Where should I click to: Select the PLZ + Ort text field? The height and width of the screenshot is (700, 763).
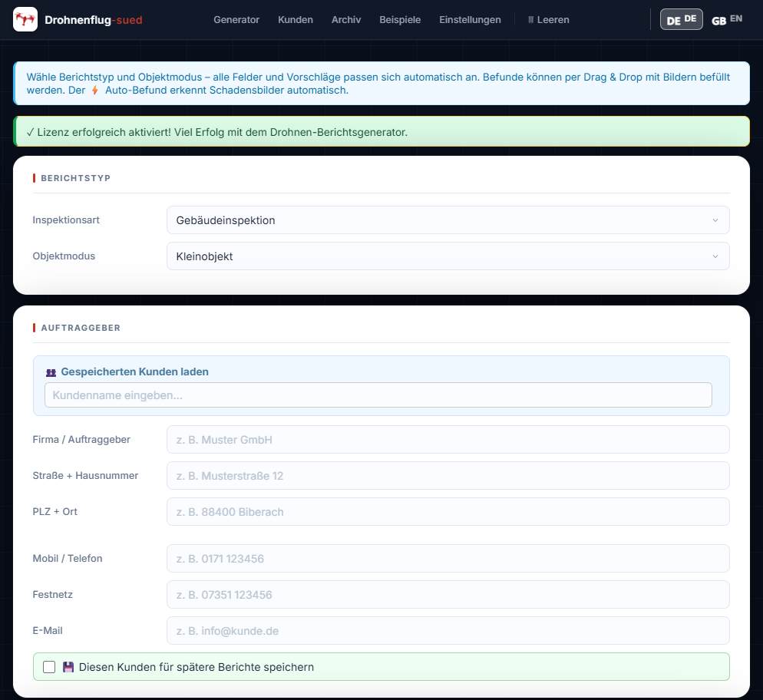click(448, 512)
